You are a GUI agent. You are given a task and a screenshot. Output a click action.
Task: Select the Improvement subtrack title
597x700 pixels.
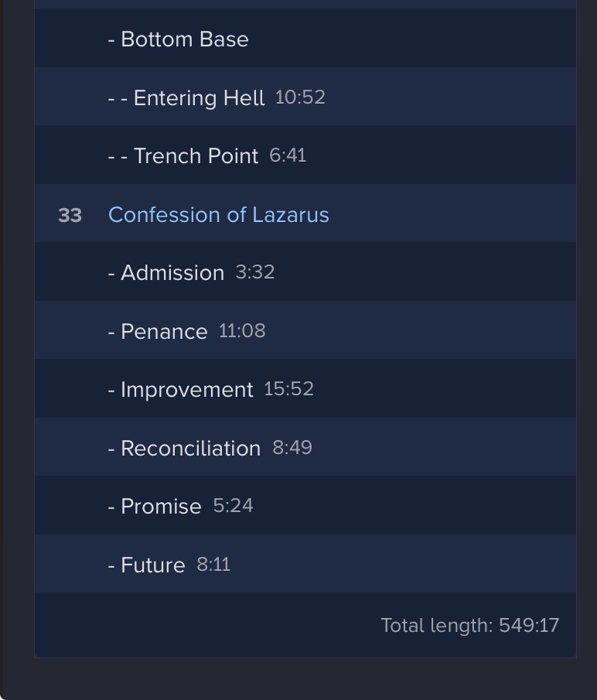[x=180, y=389]
